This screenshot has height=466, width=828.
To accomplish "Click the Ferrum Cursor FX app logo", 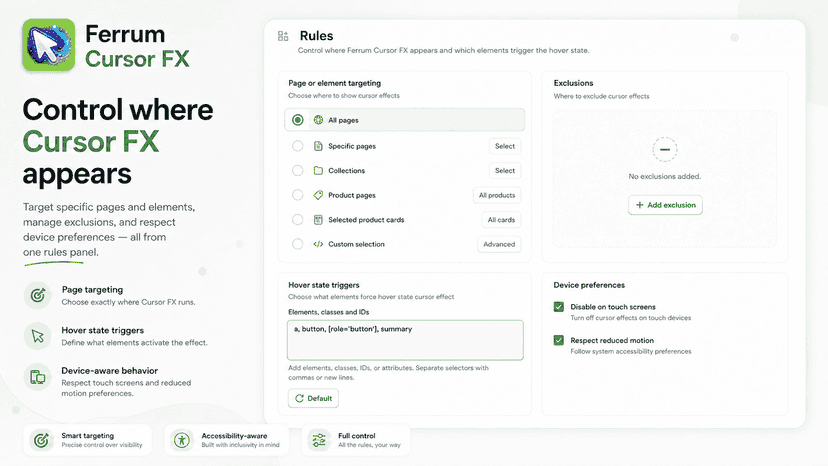I will click(x=49, y=45).
